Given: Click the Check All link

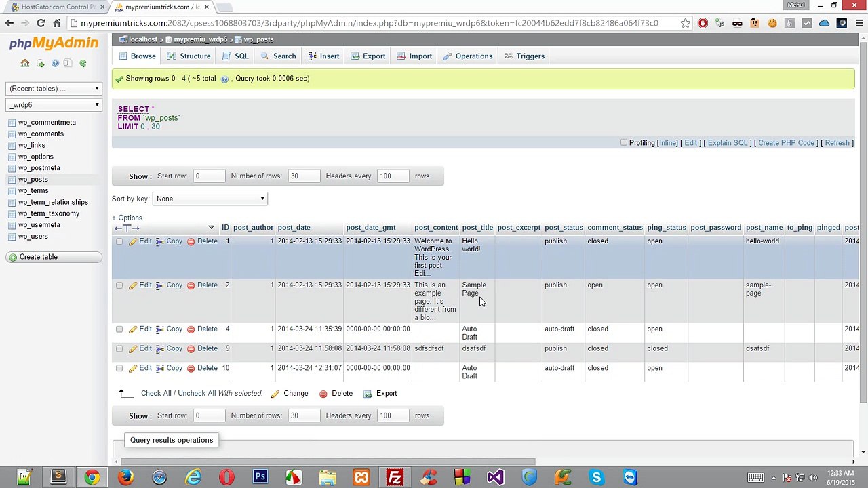Looking at the screenshot, I should click(153, 394).
